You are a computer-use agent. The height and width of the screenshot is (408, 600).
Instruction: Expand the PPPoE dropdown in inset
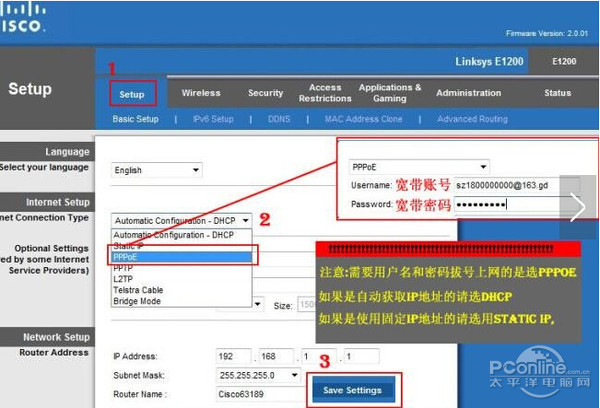[419, 167]
